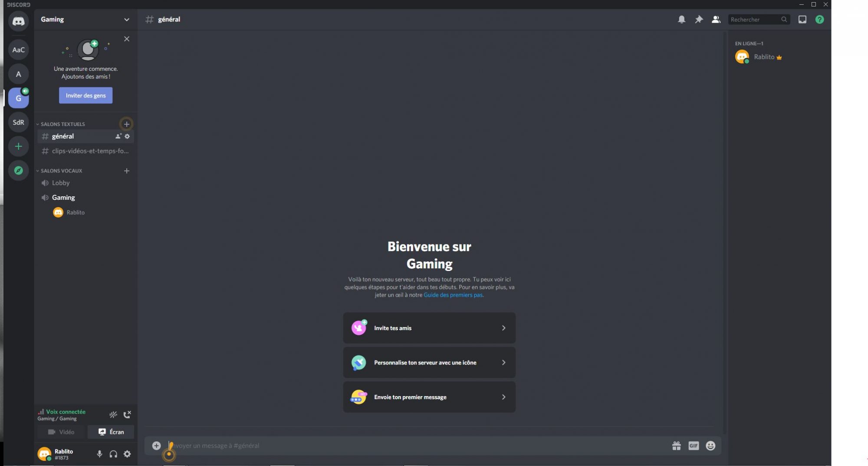Image resolution: width=868 pixels, height=466 pixels.
Task: Toggle noise suppression icon
Action: tap(113, 415)
